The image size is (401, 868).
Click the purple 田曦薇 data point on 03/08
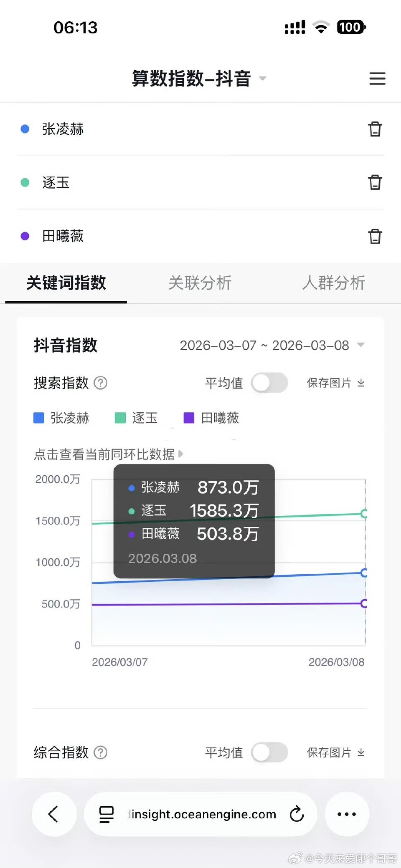coord(364,603)
